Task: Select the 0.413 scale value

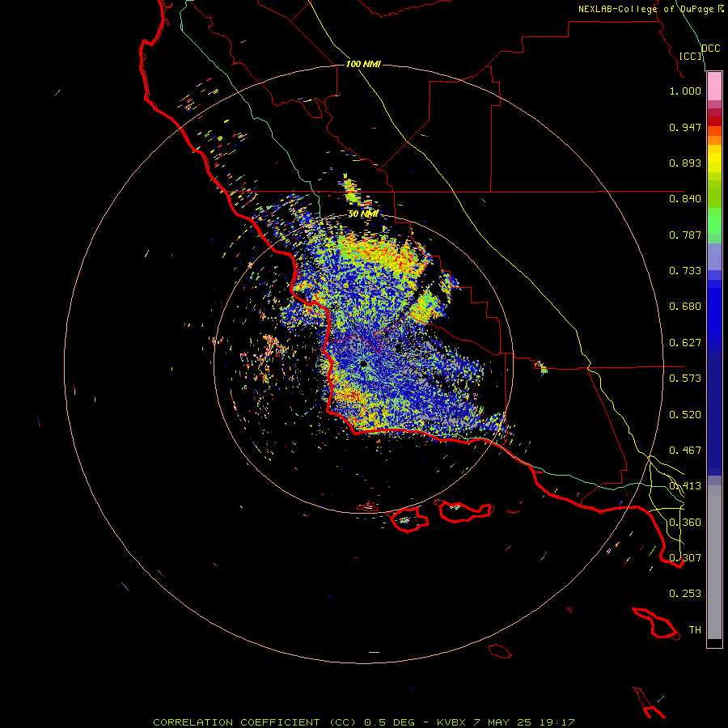Action: coord(685,486)
